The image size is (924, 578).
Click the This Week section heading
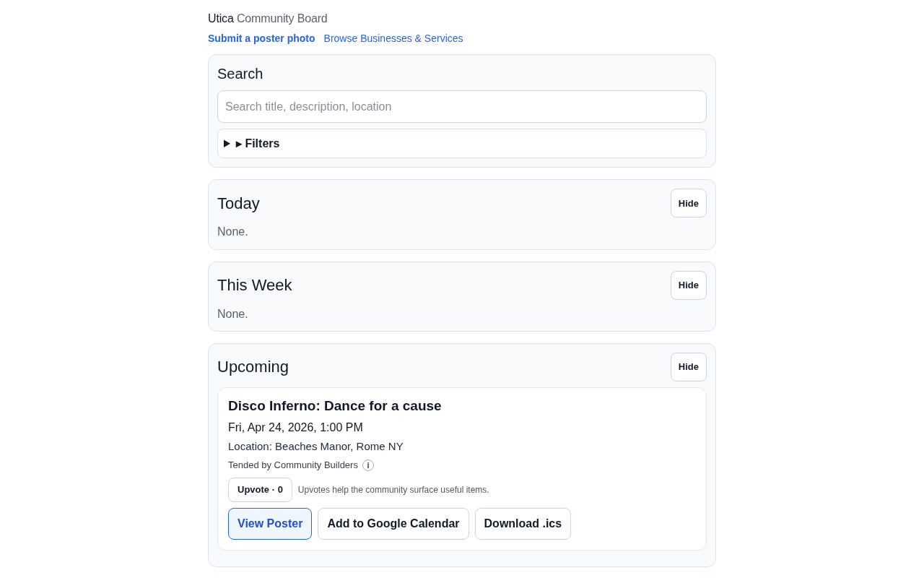254,285
